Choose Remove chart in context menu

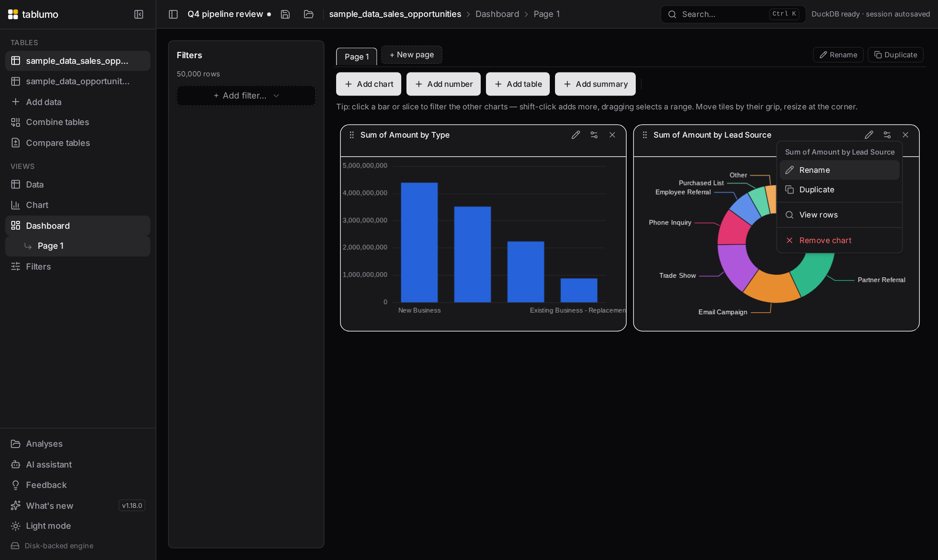[x=839, y=240]
